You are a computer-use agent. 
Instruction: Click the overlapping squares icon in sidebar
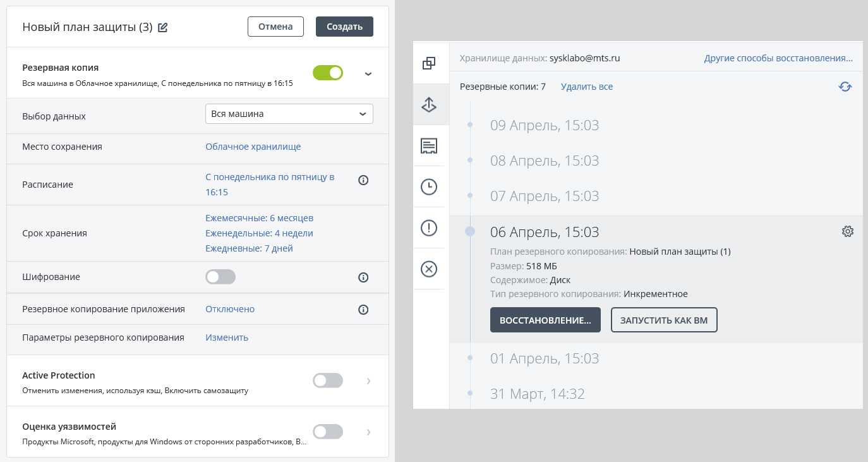click(x=429, y=63)
